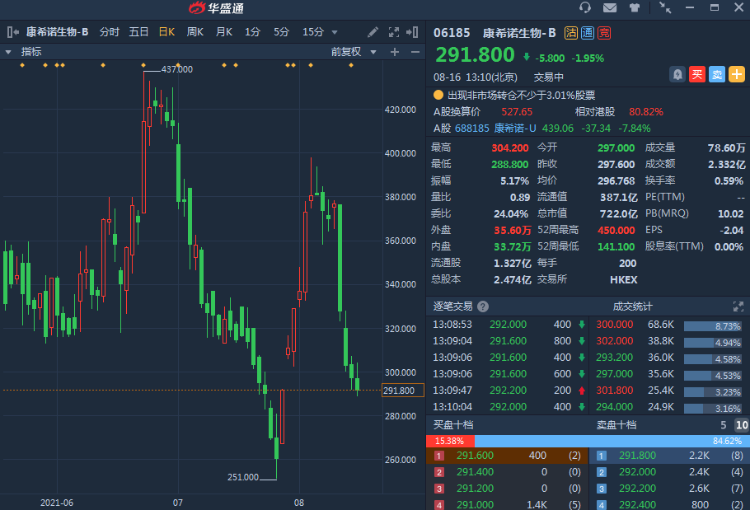The height and width of the screenshot is (510, 750).
Task: Switch to 分时 chart tab
Action: click(x=109, y=32)
